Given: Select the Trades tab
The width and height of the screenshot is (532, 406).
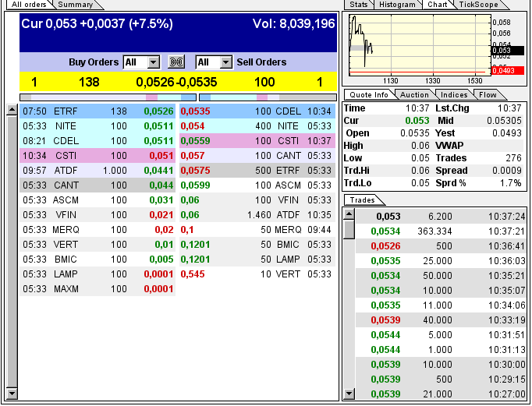Looking at the screenshot, I should click(x=362, y=200).
